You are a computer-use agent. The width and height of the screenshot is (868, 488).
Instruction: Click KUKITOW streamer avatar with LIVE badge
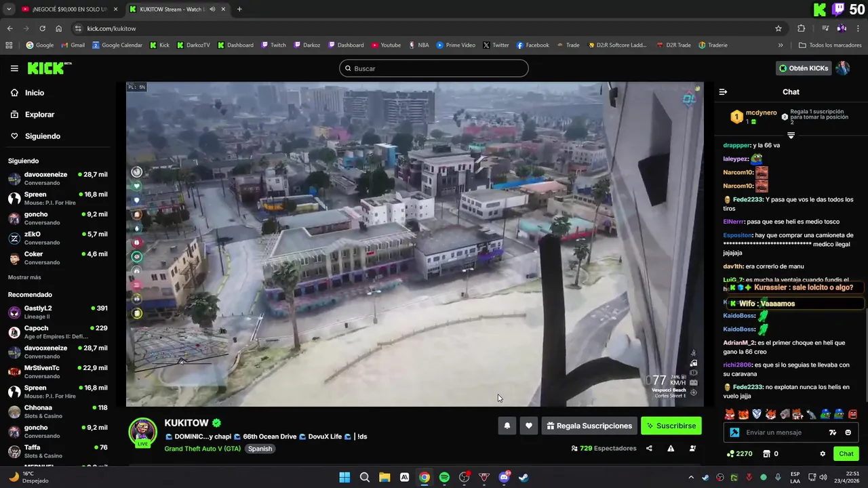(143, 432)
